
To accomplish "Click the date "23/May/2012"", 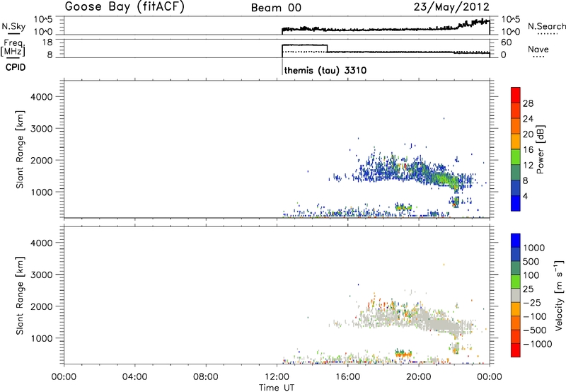I will [x=451, y=7].
